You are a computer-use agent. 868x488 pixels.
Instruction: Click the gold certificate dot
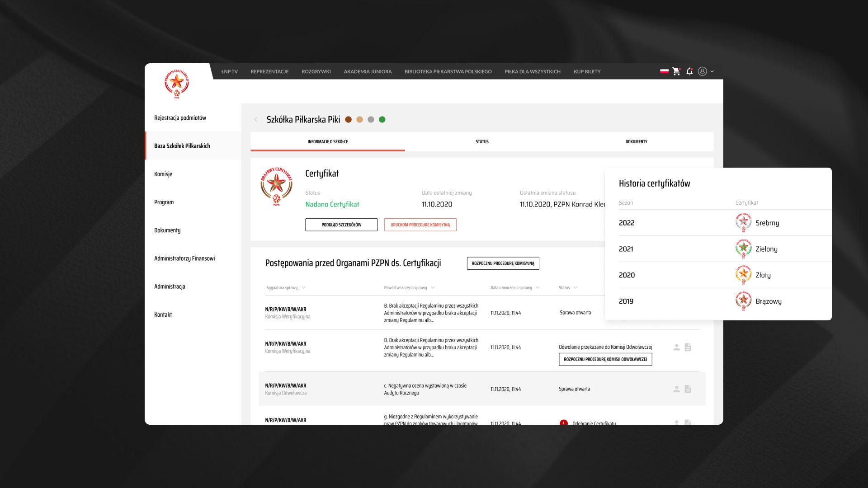click(x=359, y=120)
